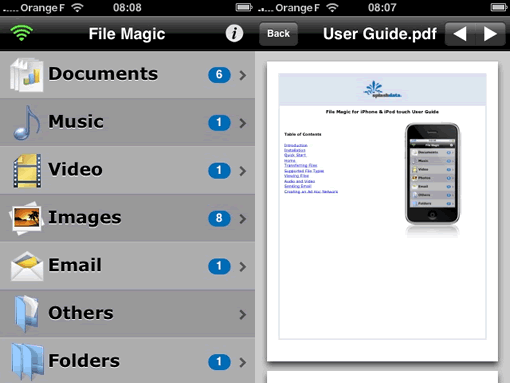Screen dimensions: 510x383
Task: Open the info (i) button
Action: tap(234, 33)
